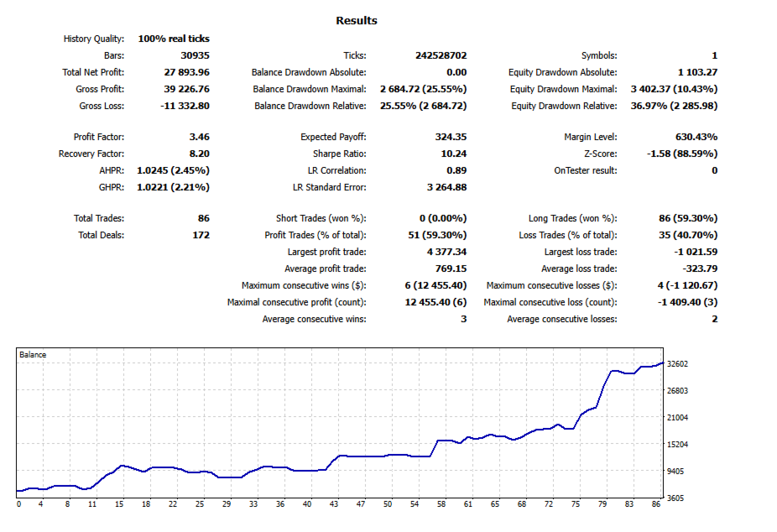This screenshot has height=532, width=777.
Task: Click Balance Drawdown Maximal value 2 684.72 (25.55%)
Action: click(423, 89)
